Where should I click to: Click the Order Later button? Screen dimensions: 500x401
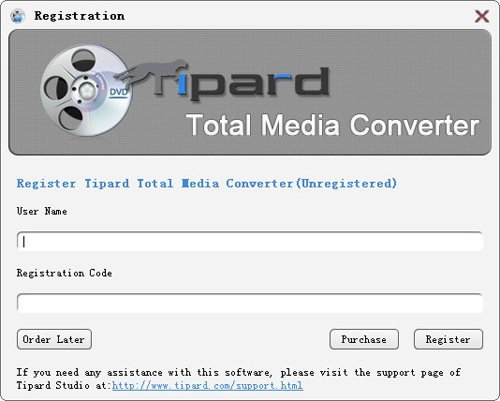[54, 339]
